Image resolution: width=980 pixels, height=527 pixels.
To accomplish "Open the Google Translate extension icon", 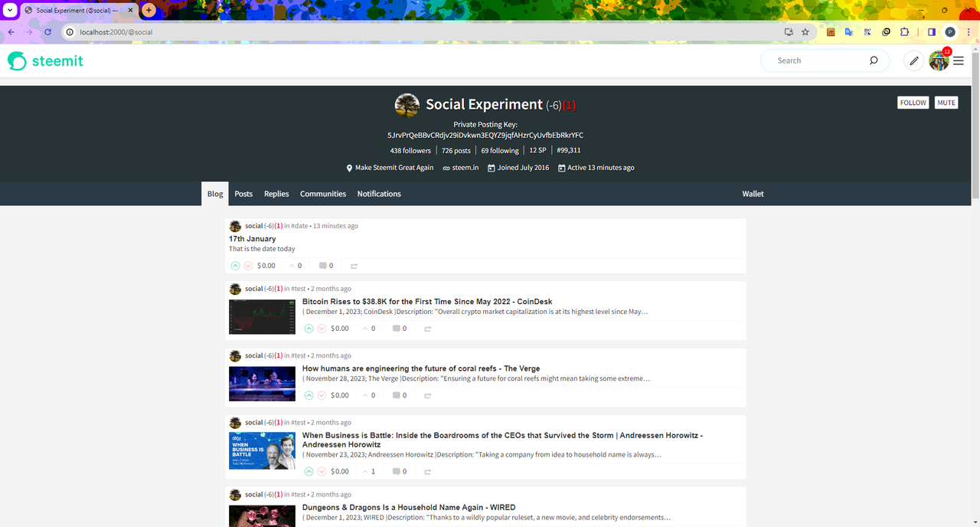I will (849, 32).
